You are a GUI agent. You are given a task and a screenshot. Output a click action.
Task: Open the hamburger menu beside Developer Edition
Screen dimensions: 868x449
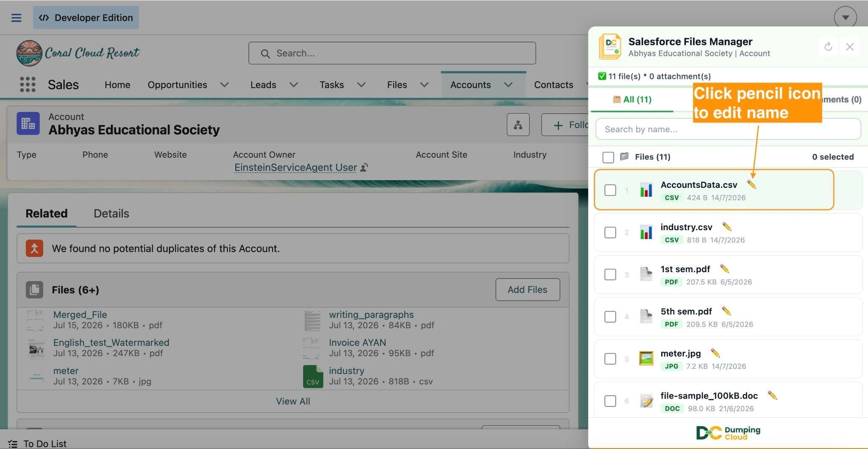tap(16, 18)
